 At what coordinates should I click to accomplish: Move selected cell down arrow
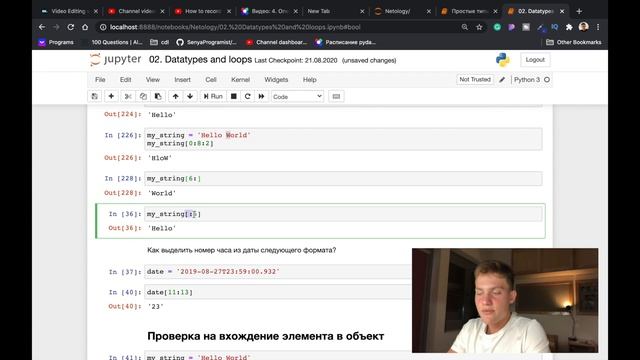pos(190,96)
